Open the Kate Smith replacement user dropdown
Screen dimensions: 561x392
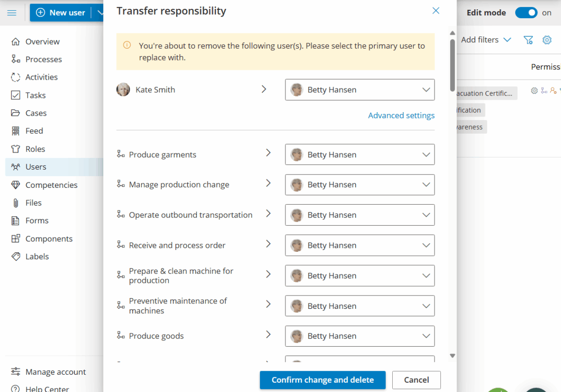coord(360,90)
